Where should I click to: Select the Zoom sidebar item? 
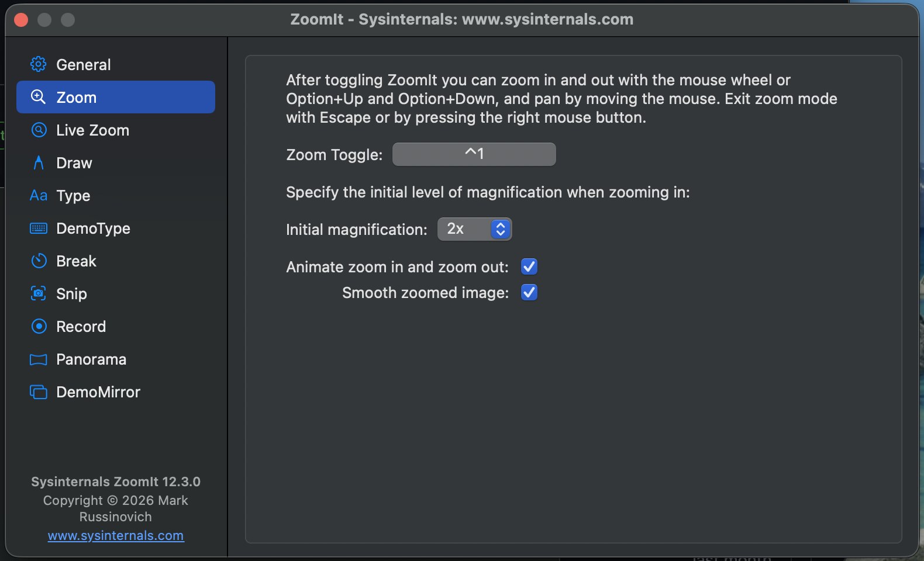coord(116,97)
